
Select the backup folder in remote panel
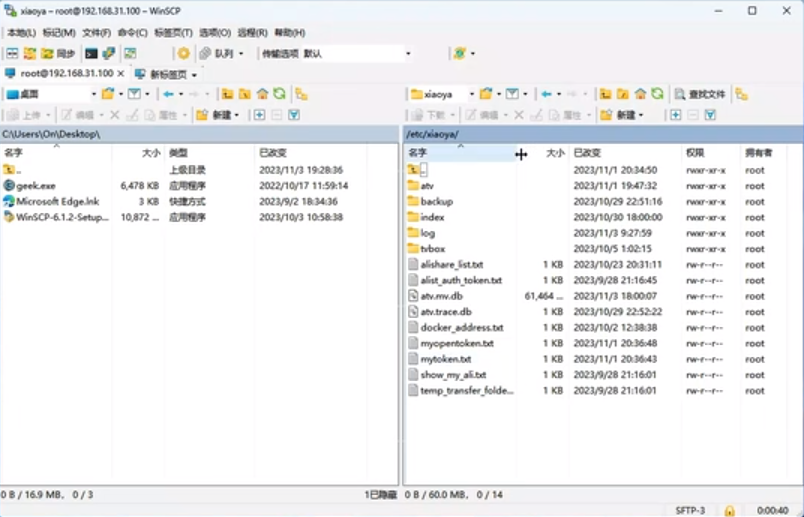pyautogui.click(x=436, y=202)
